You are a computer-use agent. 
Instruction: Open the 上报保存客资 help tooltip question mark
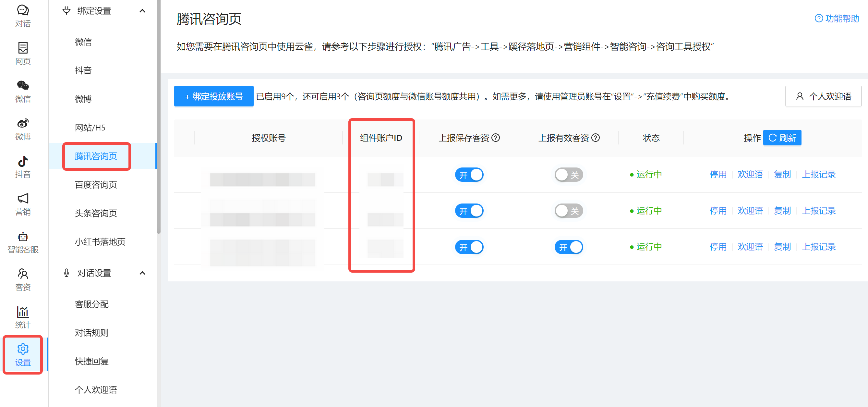pos(496,138)
